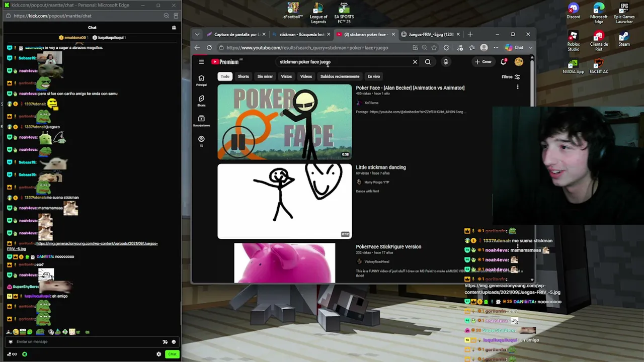This screenshot has height=362, width=644.
Task: Filter results by Shorts chip
Action: point(244,76)
